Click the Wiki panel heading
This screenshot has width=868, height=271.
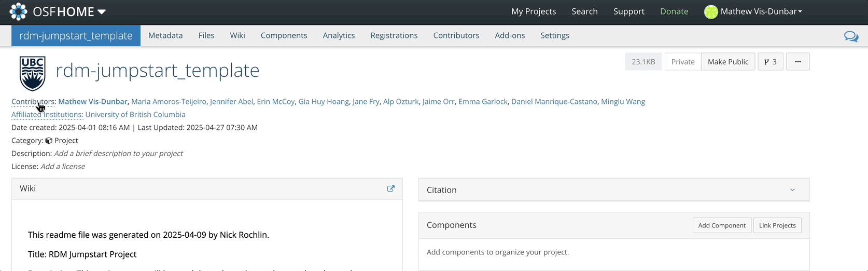28,188
